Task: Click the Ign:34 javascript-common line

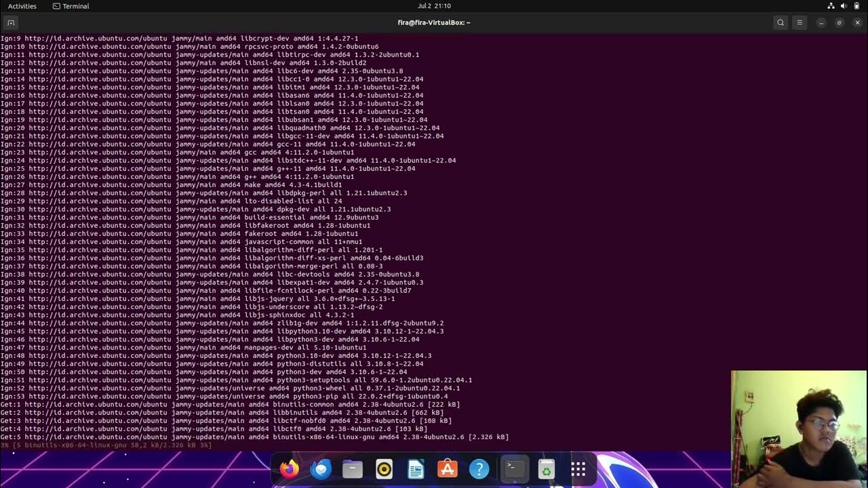Action: pyautogui.click(x=181, y=242)
